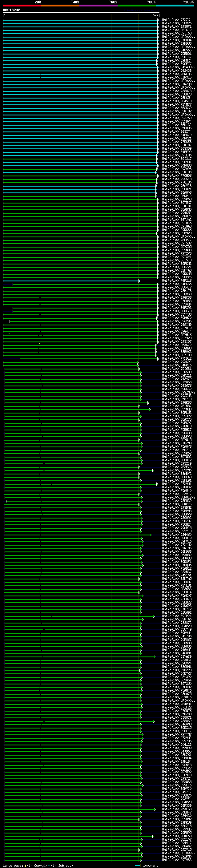Select label UniRef100_A9T983
Viewport: 197px width, 868px height.
[176, 860]
